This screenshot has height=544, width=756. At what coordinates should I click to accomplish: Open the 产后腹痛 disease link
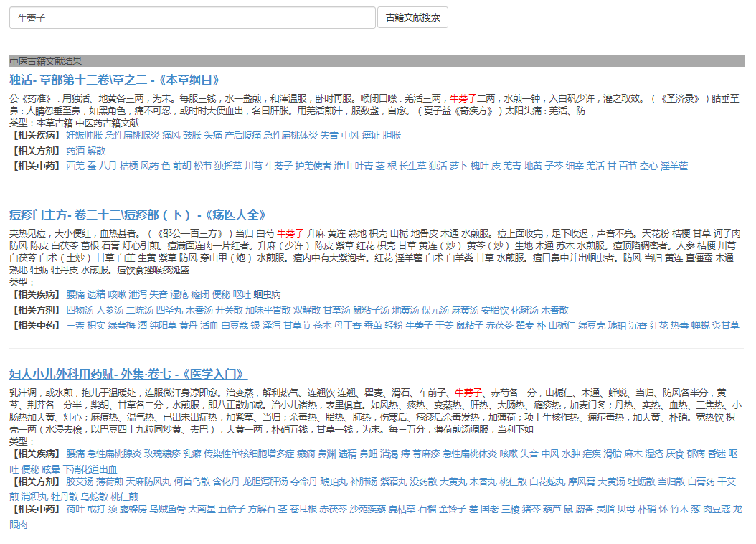pyautogui.click(x=242, y=135)
